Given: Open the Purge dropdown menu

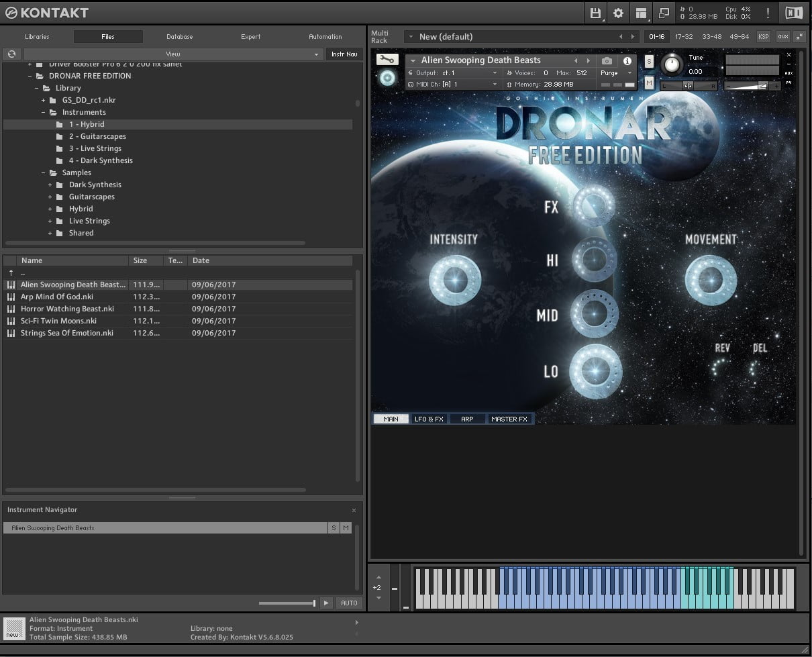Looking at the screenshot, I should [x=615, y=73].
